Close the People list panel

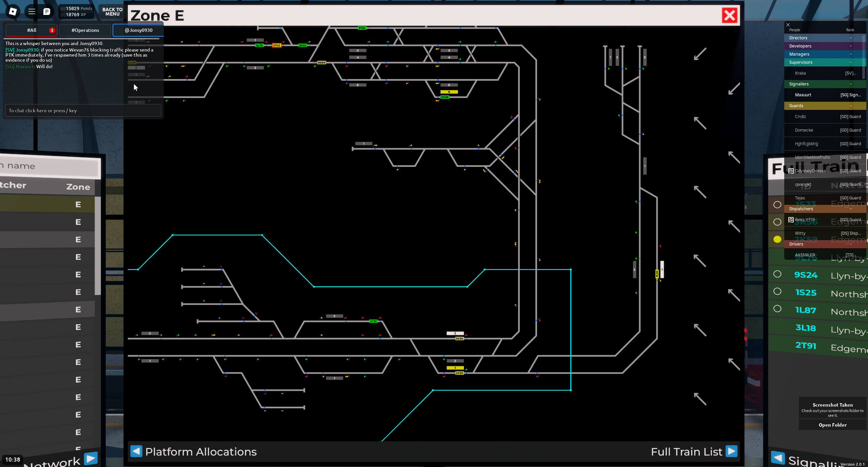point(788,25)
